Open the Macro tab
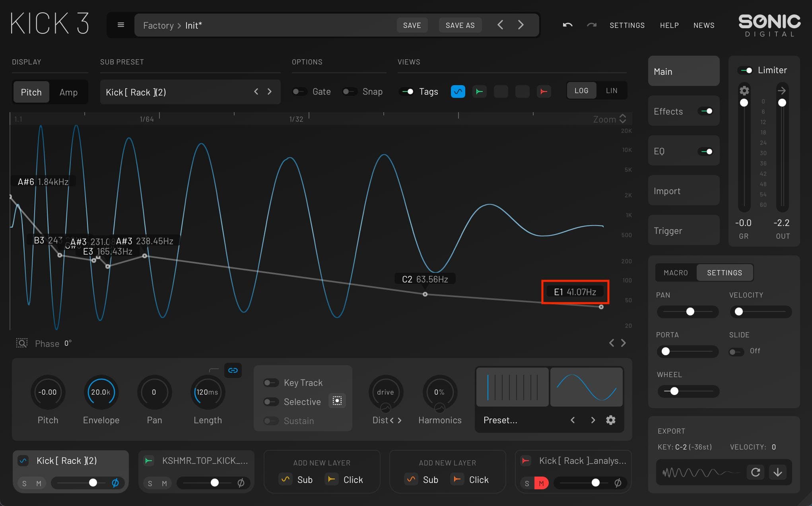This screenshot has width=812, height=506. click(x=676, y=272)
